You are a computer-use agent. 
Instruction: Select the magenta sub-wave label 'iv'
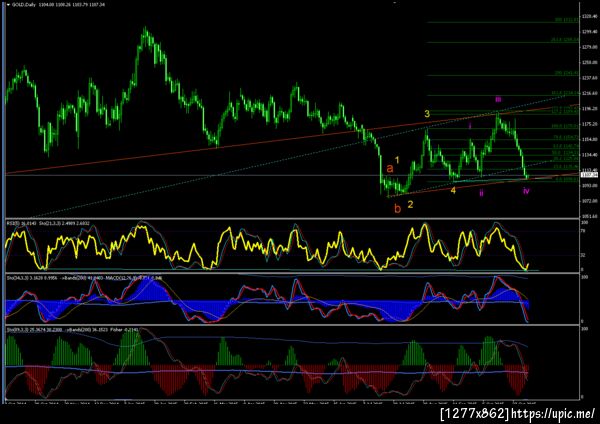(x=527, y=191)
